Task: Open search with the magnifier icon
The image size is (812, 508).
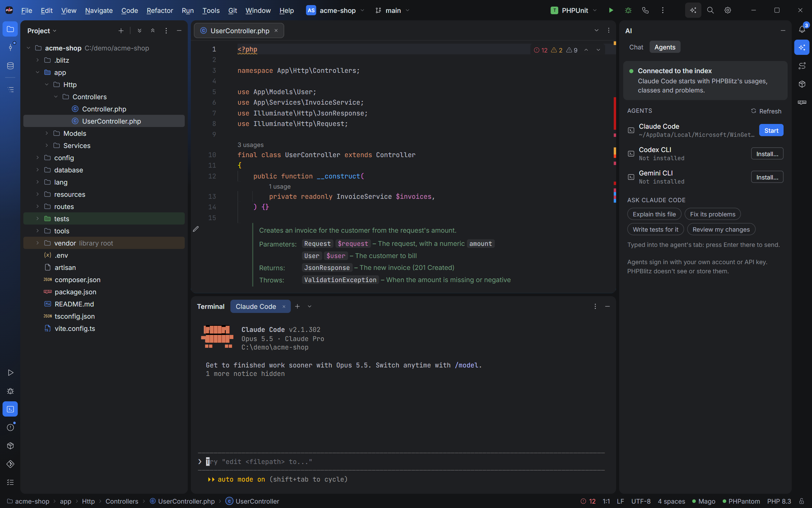Action: click(710, 10)
